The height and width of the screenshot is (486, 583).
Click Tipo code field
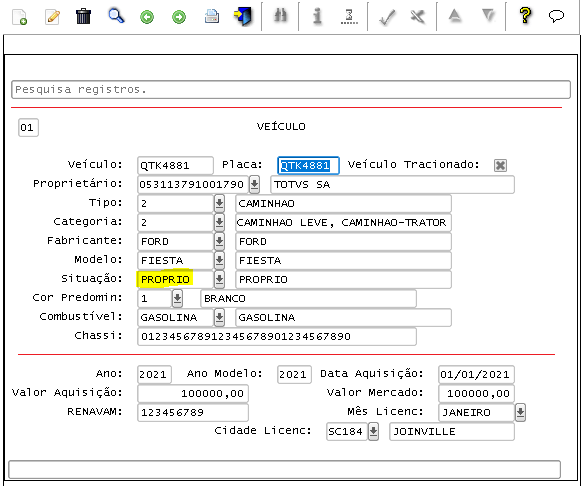(x=175, y=203)
